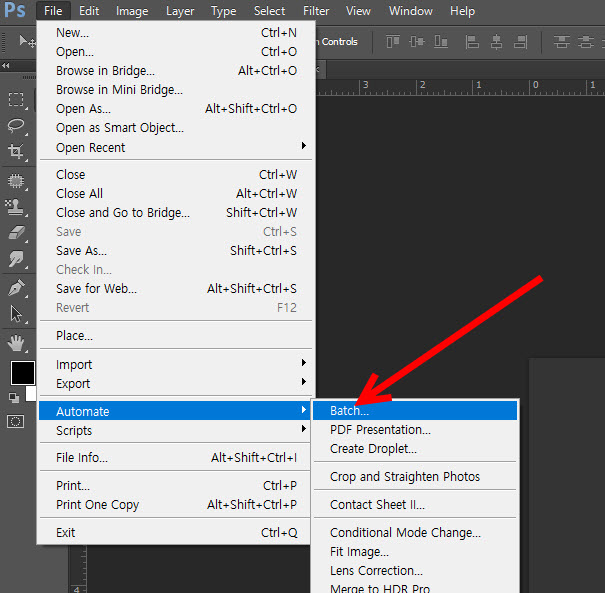Viewport: 605px width, 593px height.
Task: Close the File menu
Action: click(53, 11)
